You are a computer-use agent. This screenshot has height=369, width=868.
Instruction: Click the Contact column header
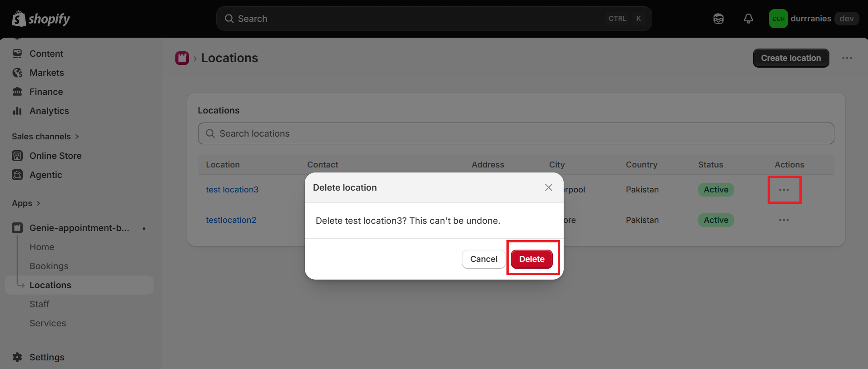(x=322, y=165)
